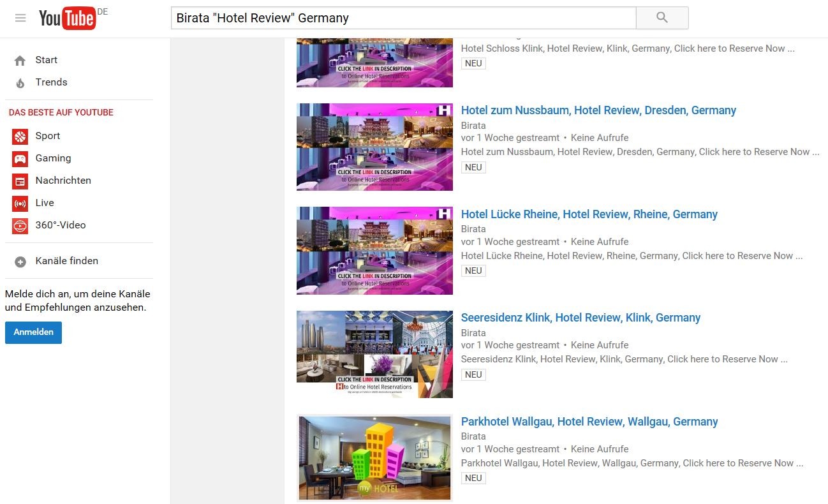
Task: Click NEU badge under Hotel Schloss Klink
Action: tap(473, 63)
